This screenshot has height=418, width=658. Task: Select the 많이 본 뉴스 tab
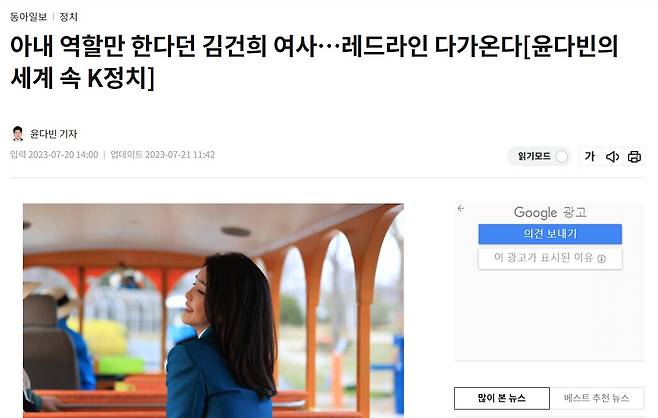coord(501,398)
